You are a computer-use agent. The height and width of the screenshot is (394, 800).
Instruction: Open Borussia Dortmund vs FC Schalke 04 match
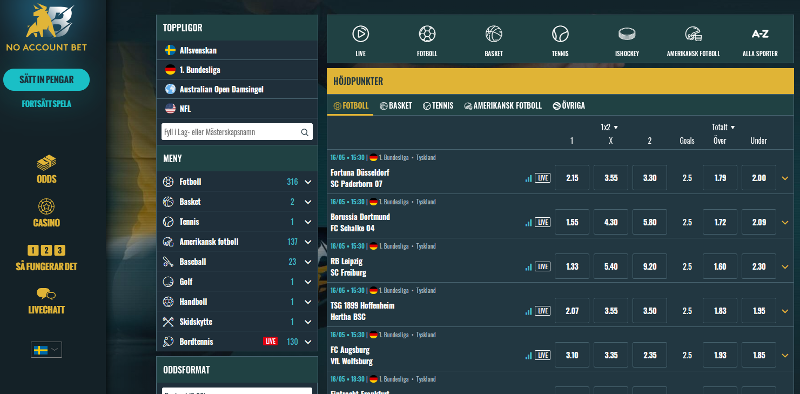tap(360, 223)
